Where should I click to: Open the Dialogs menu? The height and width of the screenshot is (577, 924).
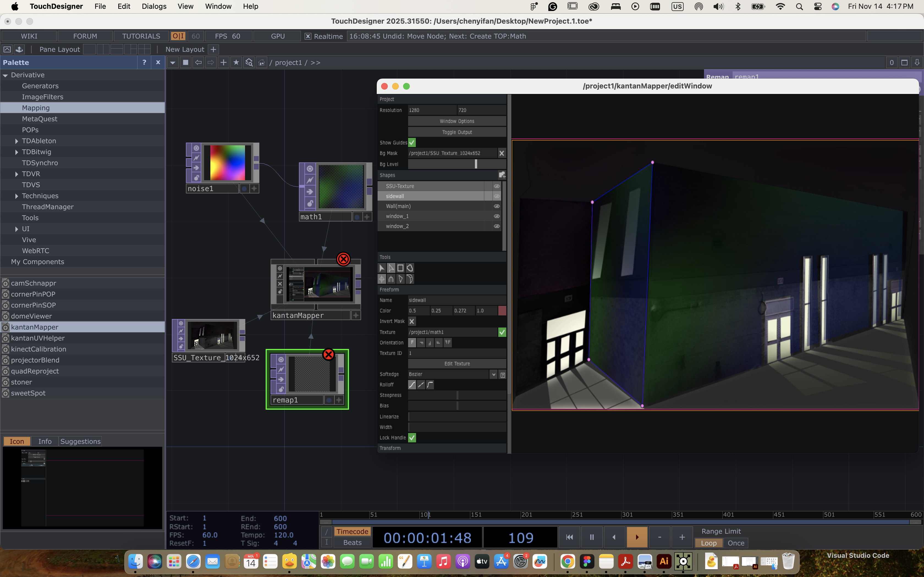154,6
